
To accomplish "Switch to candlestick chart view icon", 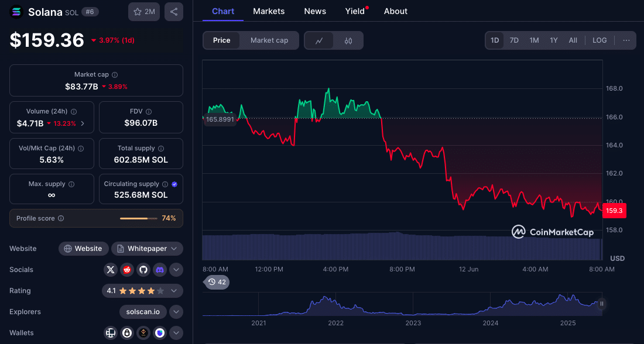I will [348, 40].
